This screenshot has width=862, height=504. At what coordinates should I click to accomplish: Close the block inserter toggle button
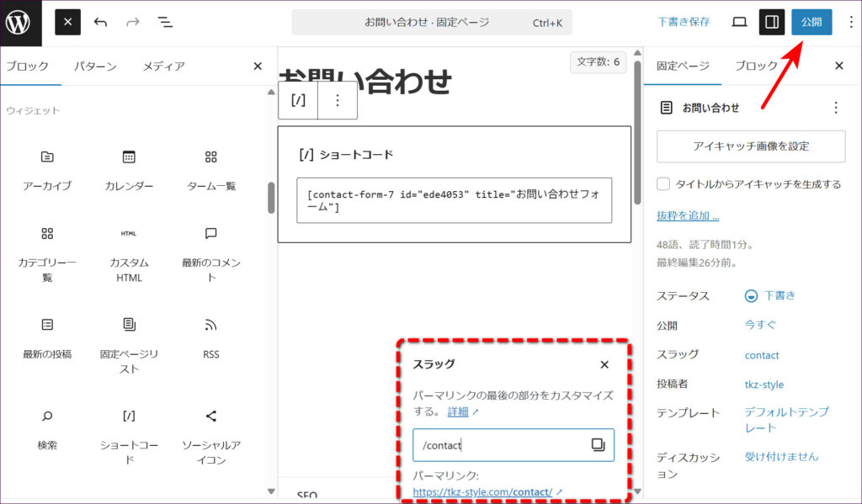tap(67, 23)
